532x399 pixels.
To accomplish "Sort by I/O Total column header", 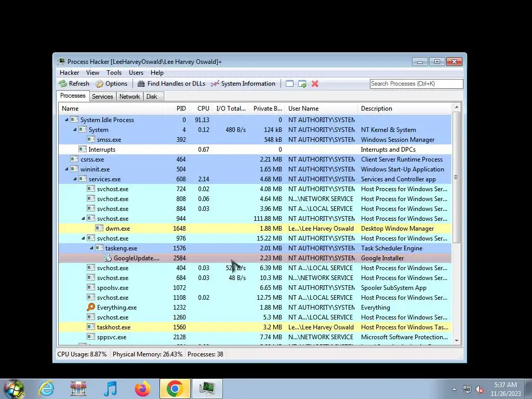I will pyautogui.click(x=230, y=109).
